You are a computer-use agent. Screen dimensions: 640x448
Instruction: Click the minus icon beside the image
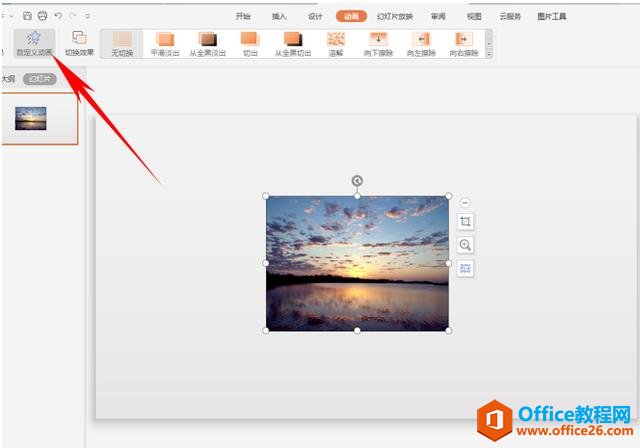click(x=465, y=202)
